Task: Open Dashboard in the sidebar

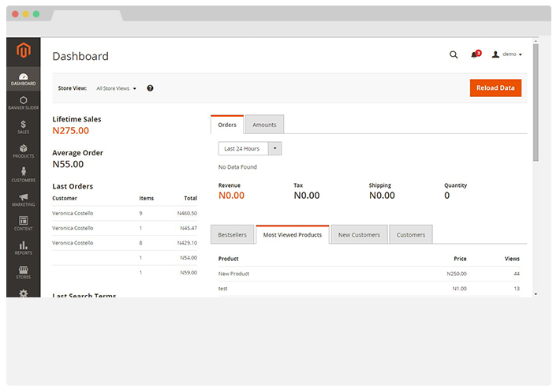Action: click(x=23, y=79)
